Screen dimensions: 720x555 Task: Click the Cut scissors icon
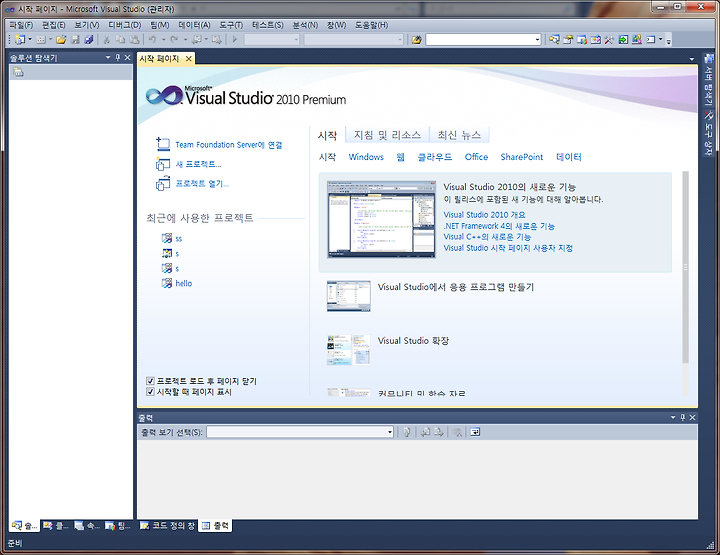coord(107,40)
